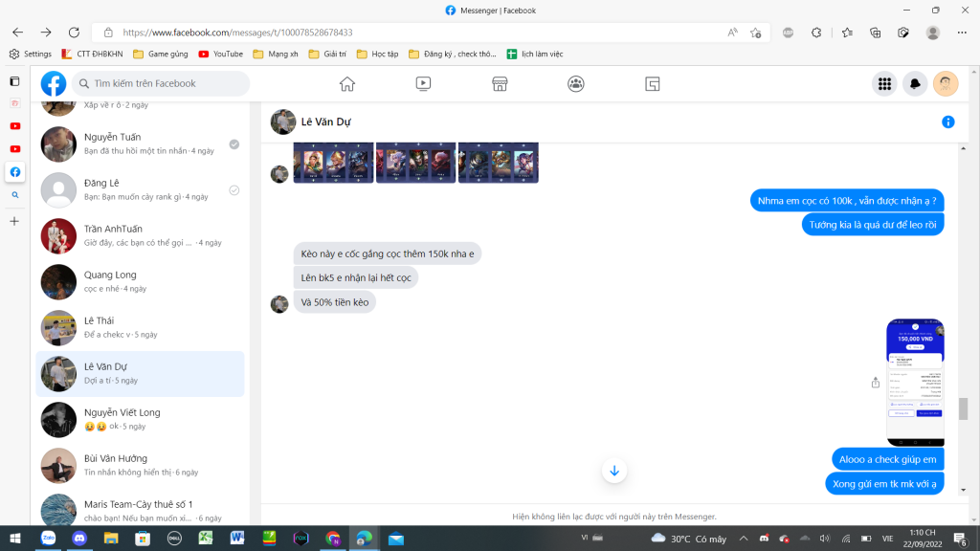
Task: Open conversation info for Lê Văn Dự
Action: pos(947,122)
